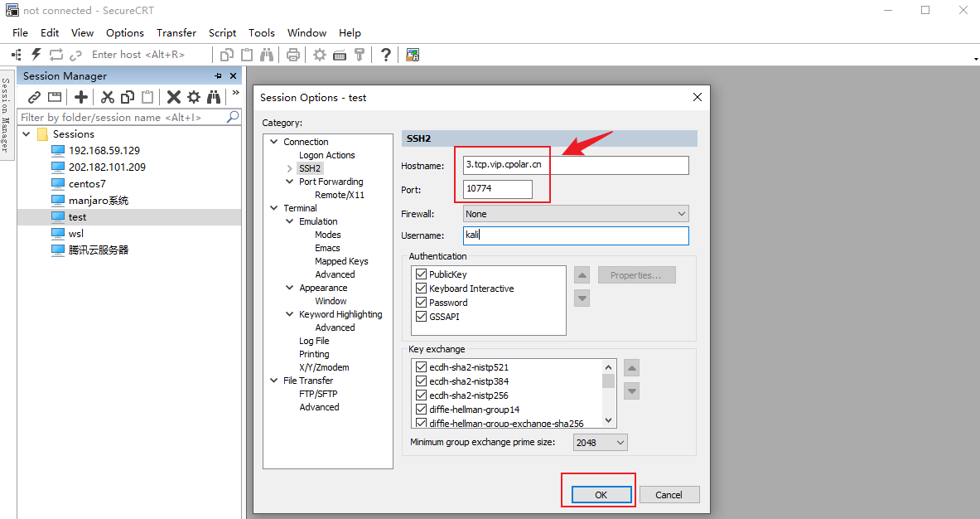Screen dimensions: 980x519
Task: Collapse the Emulation category
Action: pyautogui.click(x=289, y=221)
